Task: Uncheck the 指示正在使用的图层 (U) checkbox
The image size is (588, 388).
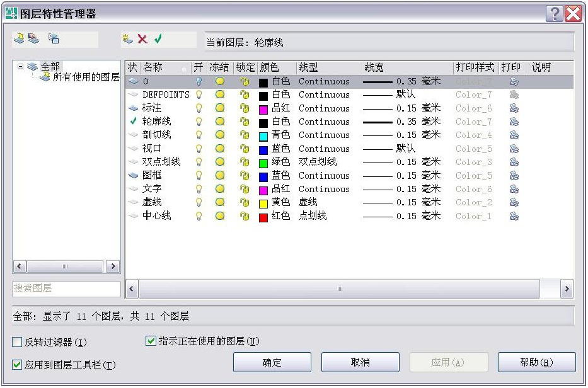Action: pyautogui.click(x=151, y=341)
